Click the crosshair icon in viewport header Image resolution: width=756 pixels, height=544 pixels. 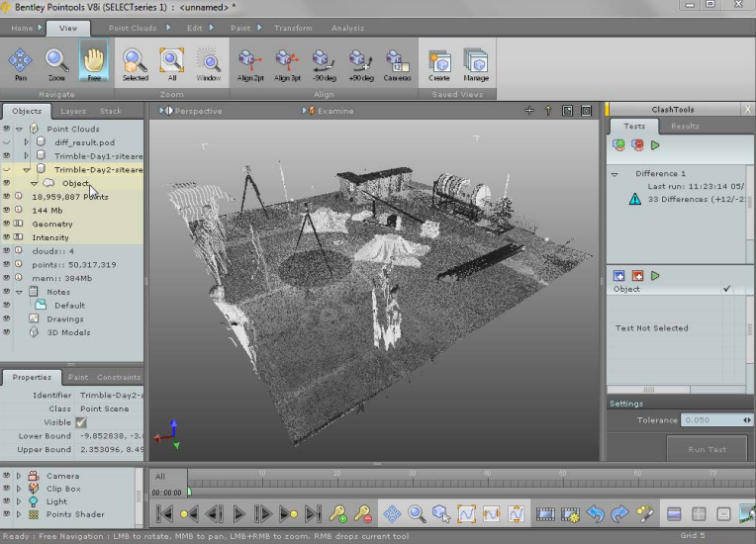click(x=529, y=111)
